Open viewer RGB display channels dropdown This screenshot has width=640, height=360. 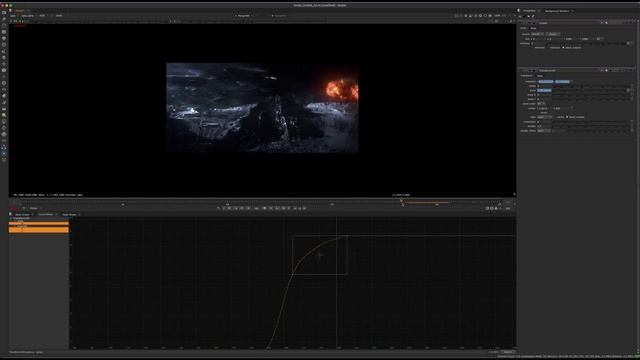coord(42,16)
